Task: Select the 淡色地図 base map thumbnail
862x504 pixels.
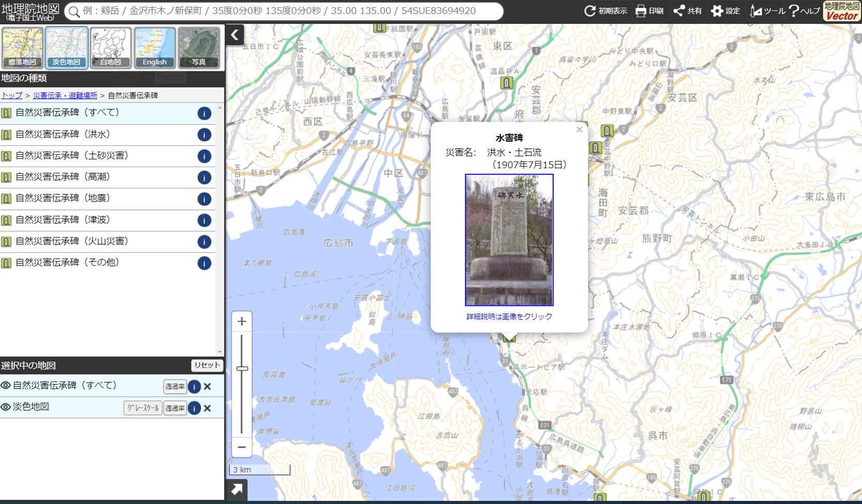Action: click(x=66, y=48)
